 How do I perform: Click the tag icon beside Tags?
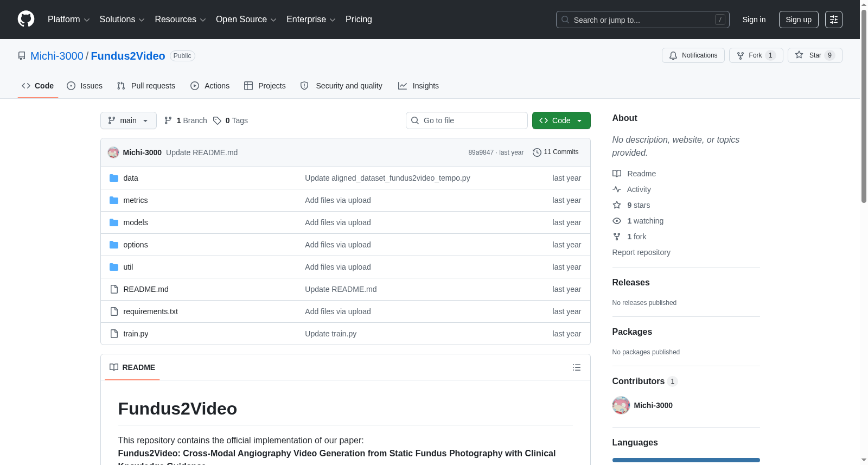point(217,120)
